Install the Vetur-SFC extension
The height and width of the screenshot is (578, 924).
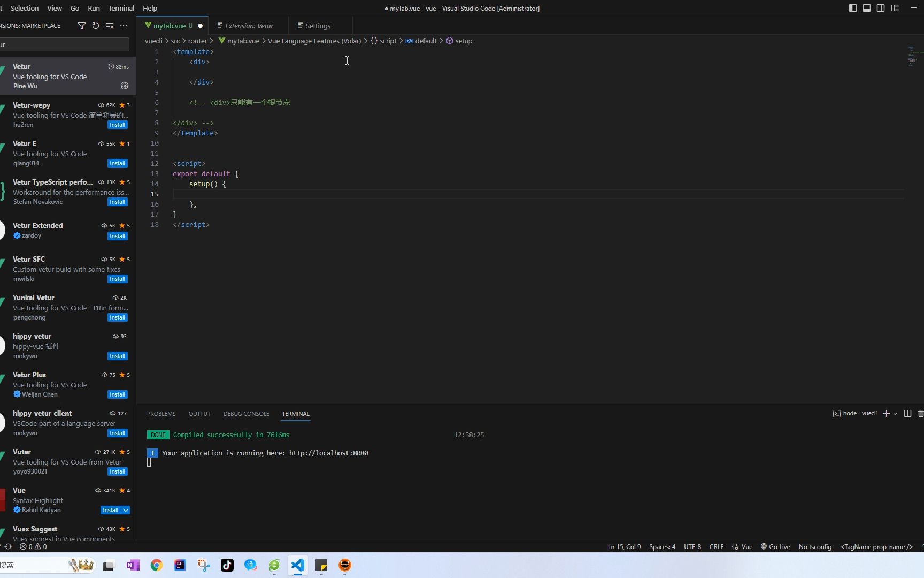tap(118, 279)
